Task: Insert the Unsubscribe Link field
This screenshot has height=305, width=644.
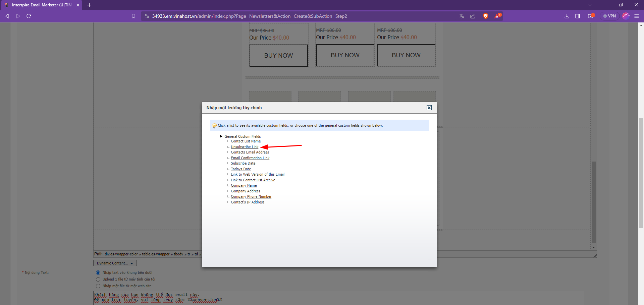Action: 245,147
